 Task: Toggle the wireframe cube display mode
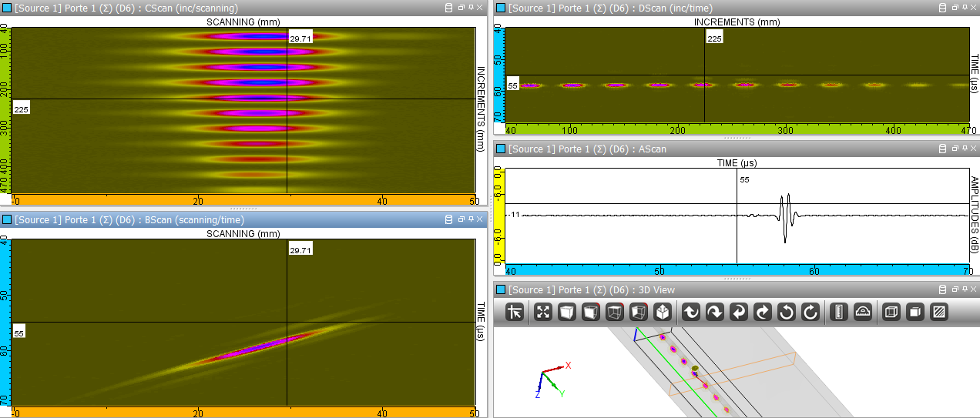[614, 312]
